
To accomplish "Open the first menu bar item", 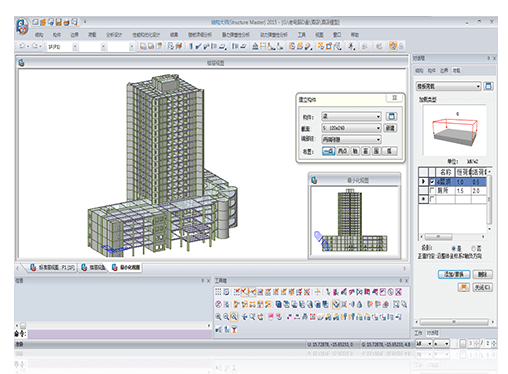I will (39, 35).
